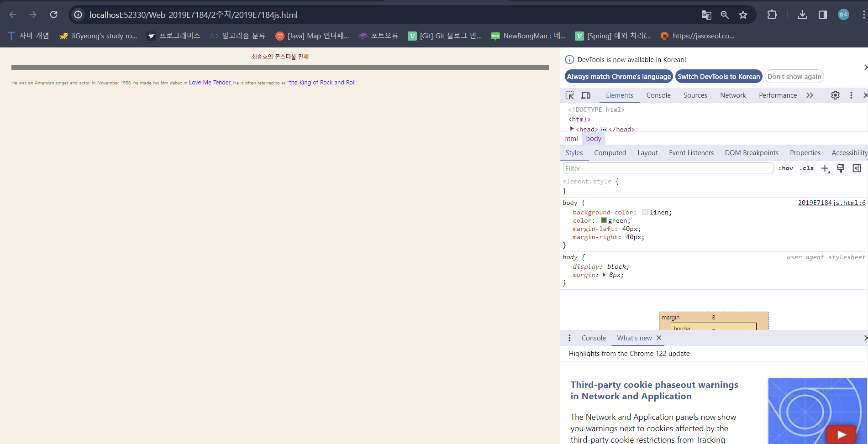Screen dimensions: 868x444
Task: Add a new style rule plus icon
Action: coord(825,168)
